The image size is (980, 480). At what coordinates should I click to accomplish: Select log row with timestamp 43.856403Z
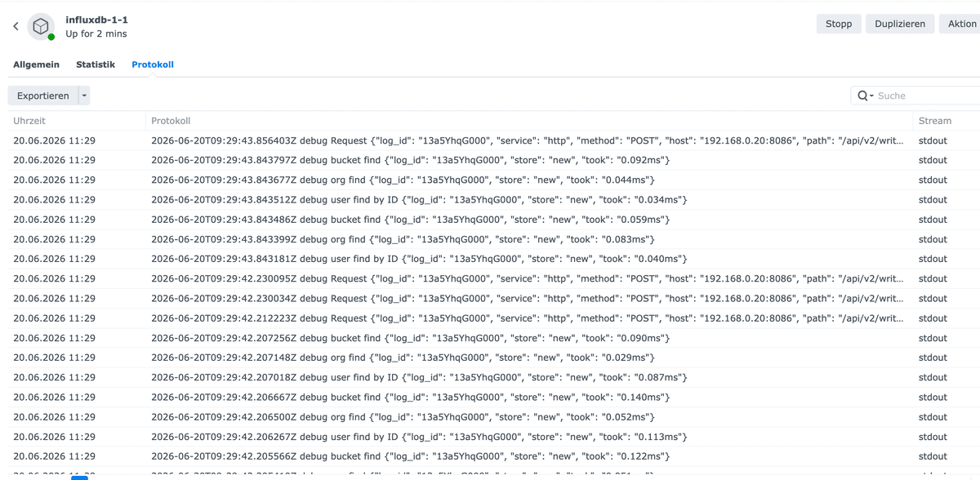pyautogui.click(x=493, y=140)
